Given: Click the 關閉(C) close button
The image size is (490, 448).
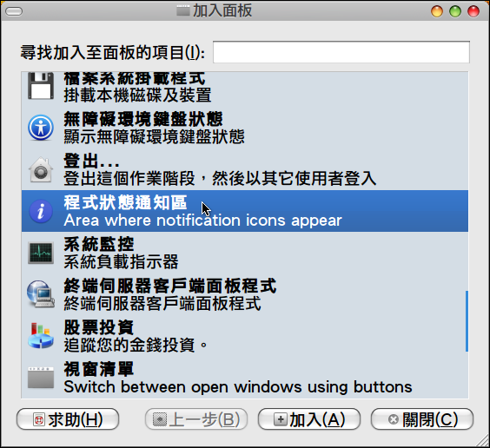Looking at the screenshot, I should pyautogui.click(x=422, y=419).
